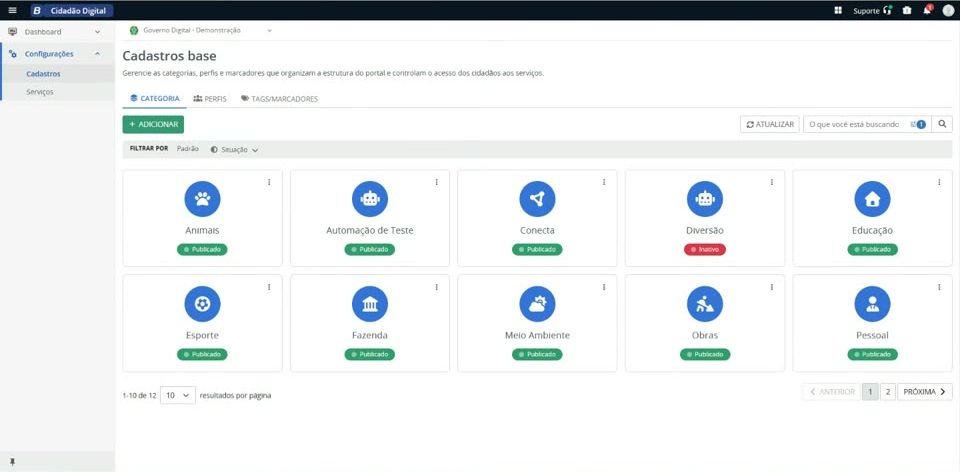Open the Educação card options menu
Viewport: 960px width, 472px height.
pyautogui.click(x=939, y=182)
